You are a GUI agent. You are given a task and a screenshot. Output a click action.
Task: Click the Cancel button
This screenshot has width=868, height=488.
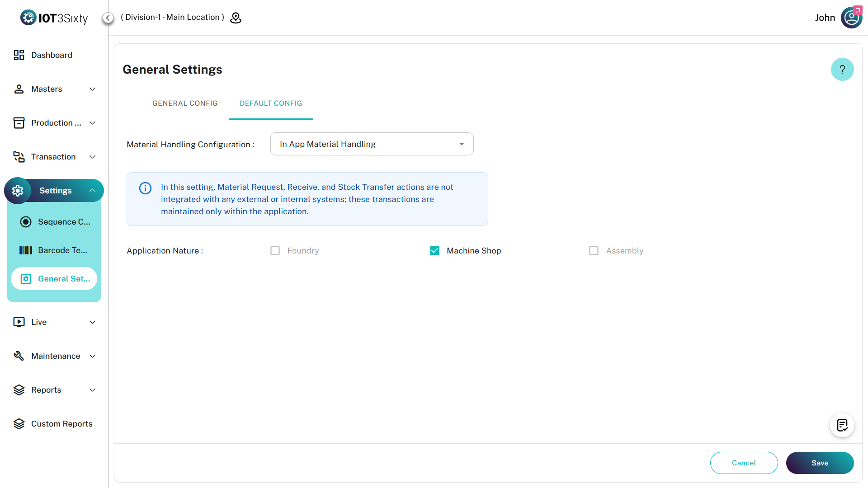click(744, 463)
